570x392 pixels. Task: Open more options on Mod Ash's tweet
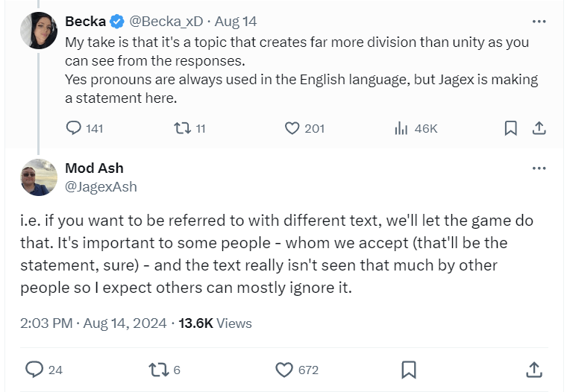[539, 168]
